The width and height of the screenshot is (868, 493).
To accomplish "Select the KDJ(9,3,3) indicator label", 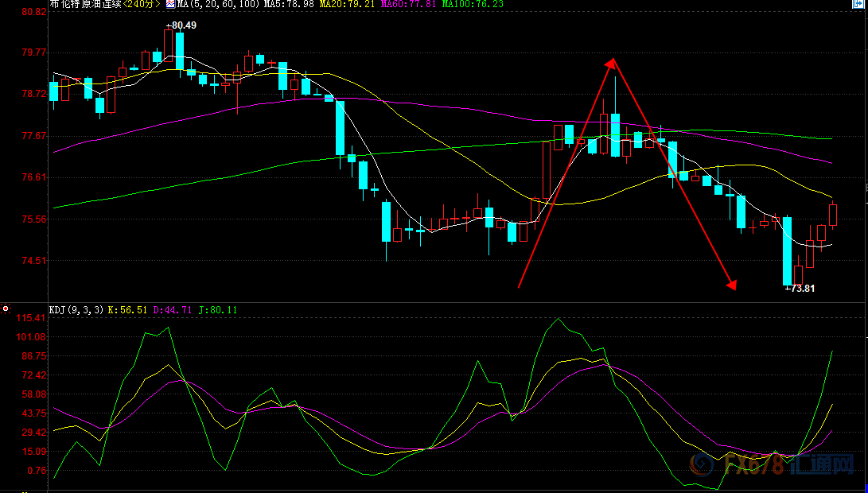I will pyautogui.click(x=76, y=310).
